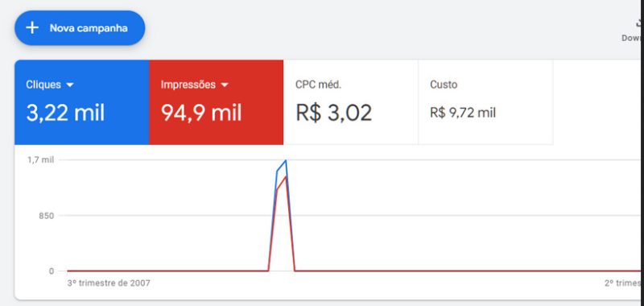
Task: Click the 1,7 mil axis label
Action: point(41,159)
